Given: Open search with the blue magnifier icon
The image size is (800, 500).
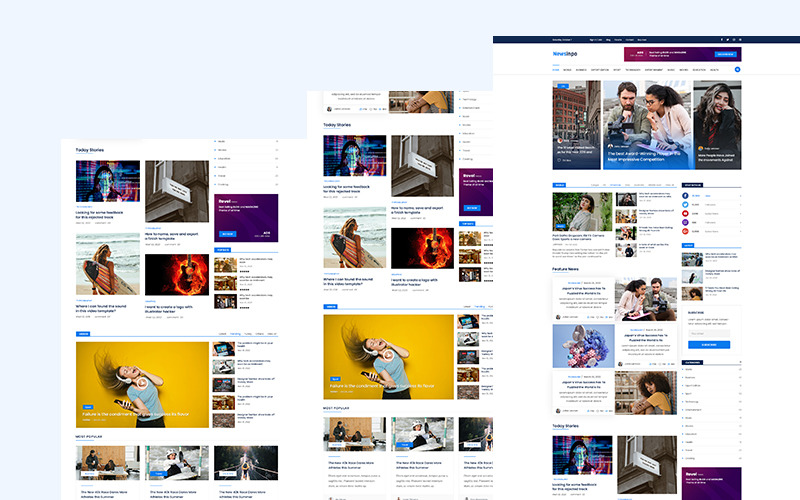Looking at the screenshot, I should pos(737,69).
